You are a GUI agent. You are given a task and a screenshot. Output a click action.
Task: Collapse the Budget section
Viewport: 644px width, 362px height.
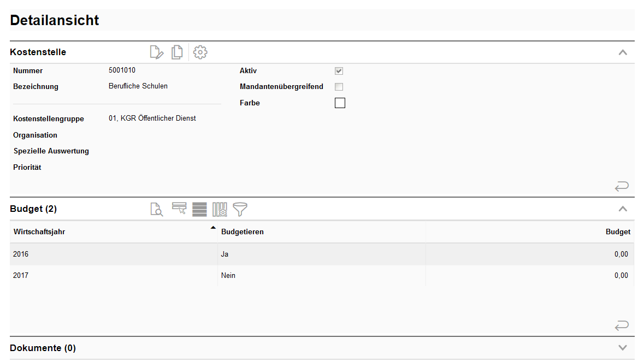[x=622, y=209]
